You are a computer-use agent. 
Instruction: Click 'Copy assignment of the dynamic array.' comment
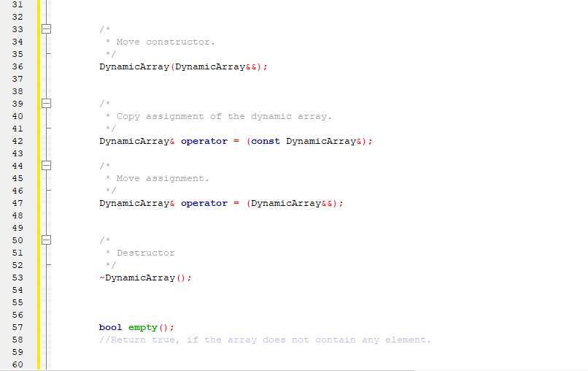pos(224,116)
